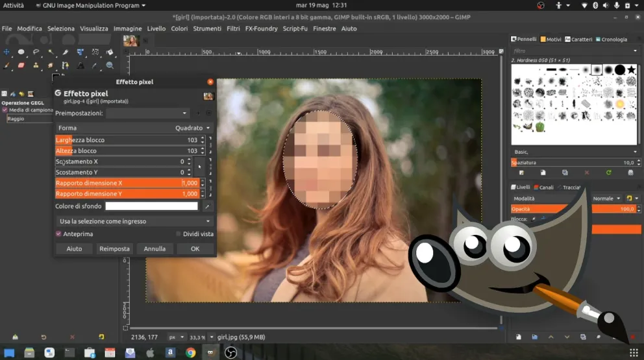Select the Smudge tool
The width and height of the screenshot is (644, 360).
(51, 66)
